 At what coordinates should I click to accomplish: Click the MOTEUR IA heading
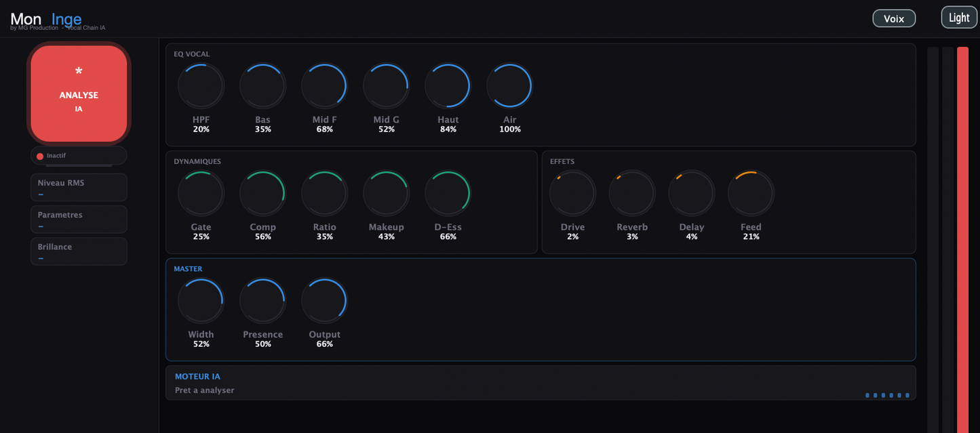pos(197,377)
